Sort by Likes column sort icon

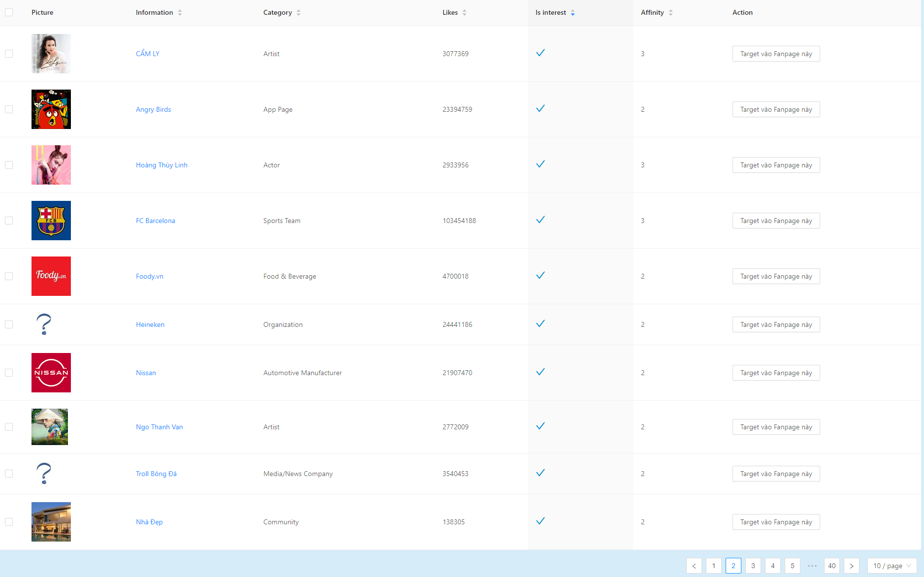click(465, 13)
